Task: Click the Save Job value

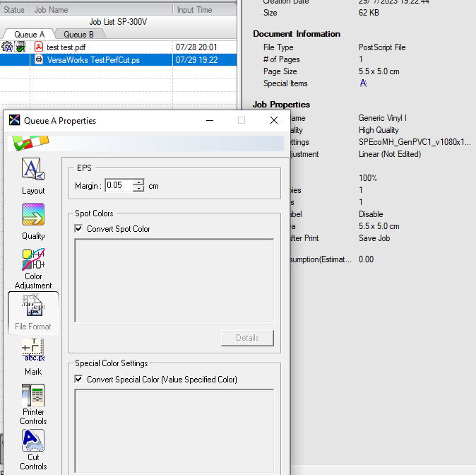Action: click(374, 238)
